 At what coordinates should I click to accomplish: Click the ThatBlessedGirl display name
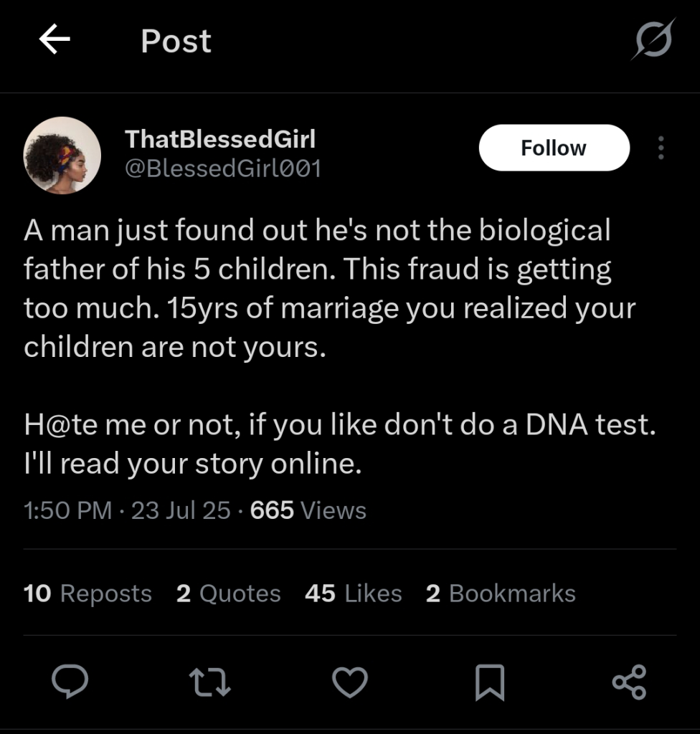[220, 139]
